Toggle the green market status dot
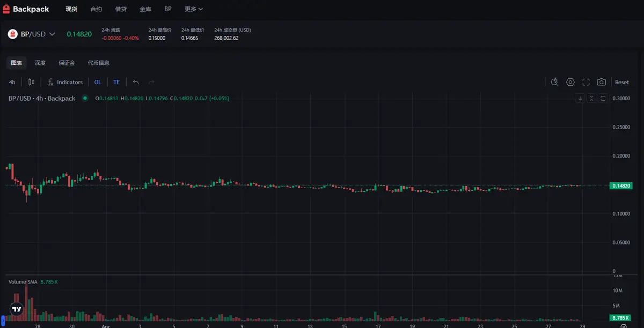Screen dimensions: 644x328 coord(85,98)
